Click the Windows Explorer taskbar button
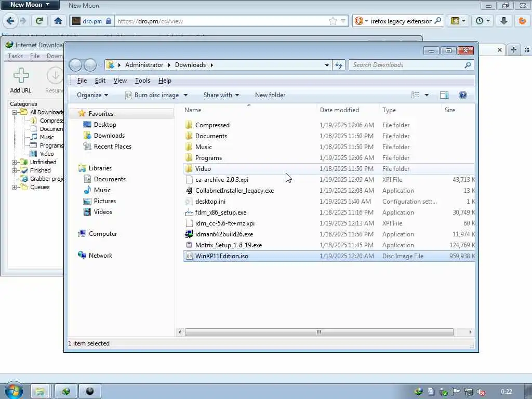 click(x=40, y=392)
